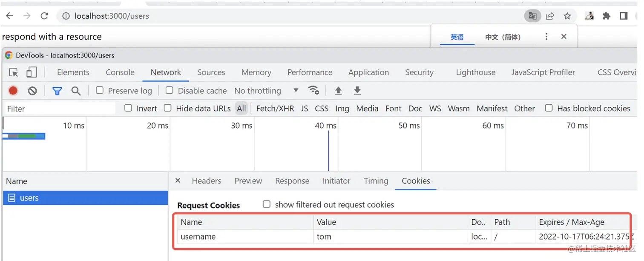This screenshot has width=644, height=261.
Task: Open network conditions wifi icon
Action: (x=313, y=90)
